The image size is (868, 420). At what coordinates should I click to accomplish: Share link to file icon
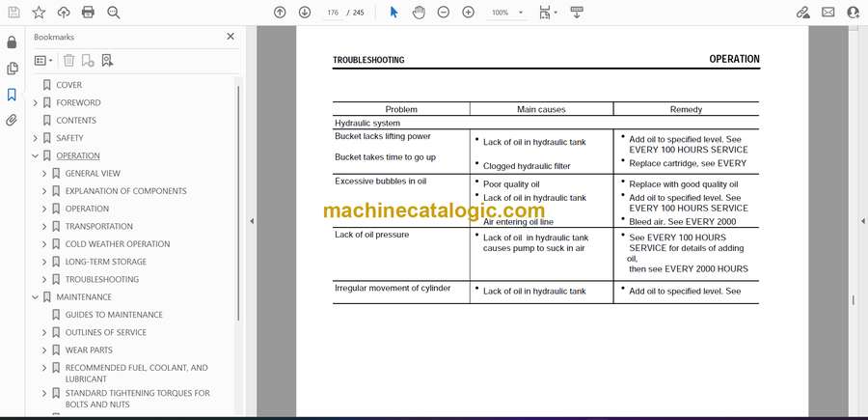pos(802,13)
